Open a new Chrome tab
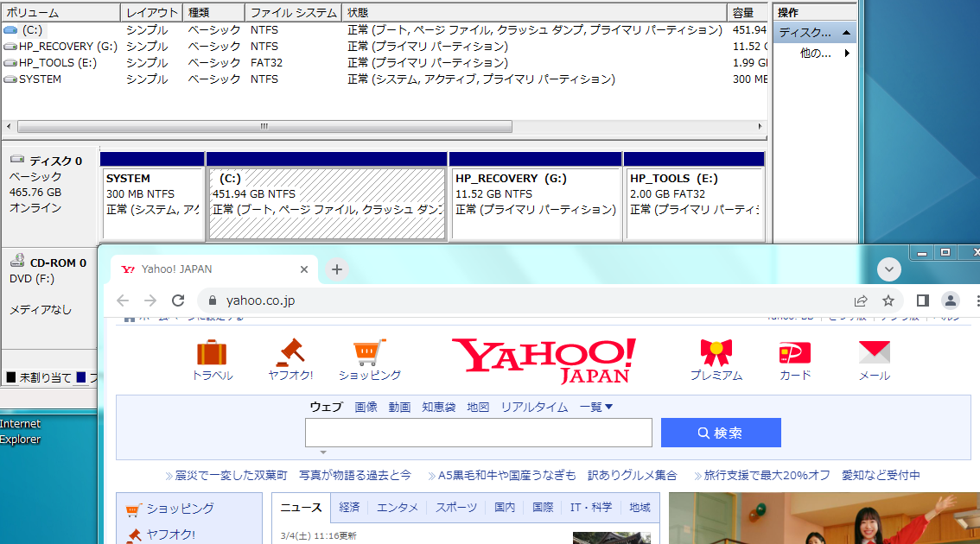 pos(337,269)
